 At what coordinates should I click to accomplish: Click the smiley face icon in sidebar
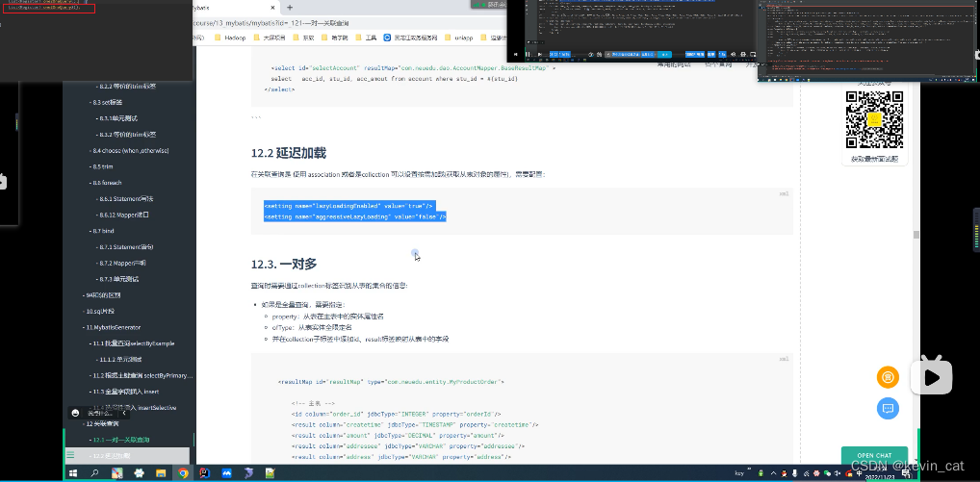(76, 413)
